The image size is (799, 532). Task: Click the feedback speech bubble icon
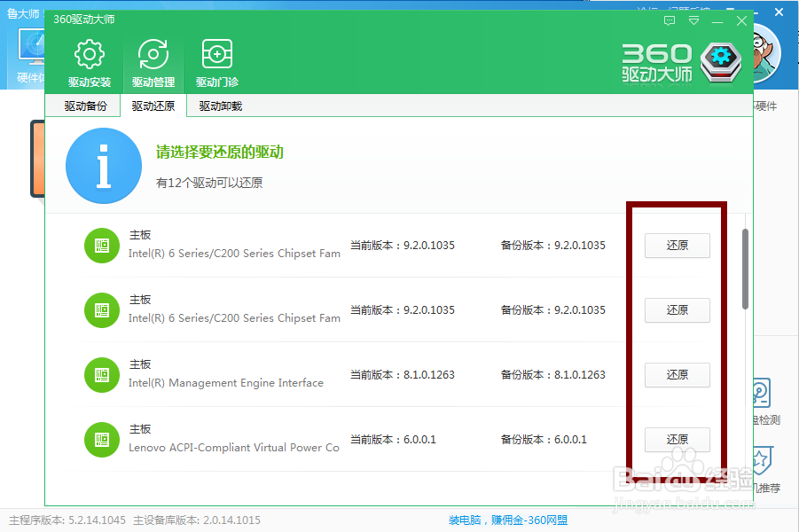(x=670, y=20)
